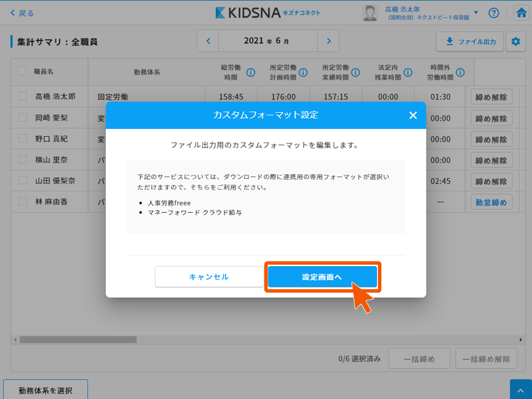
Task: Go to previous month with left chevron
Action: coord(208,41)
